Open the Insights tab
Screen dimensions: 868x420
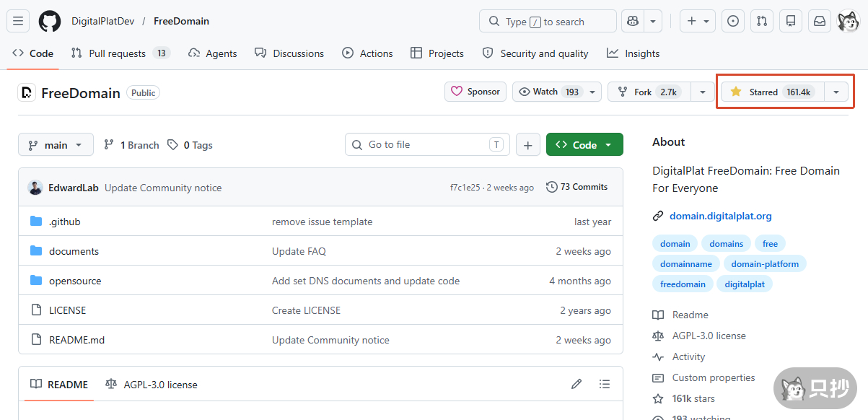pos(633,53)
